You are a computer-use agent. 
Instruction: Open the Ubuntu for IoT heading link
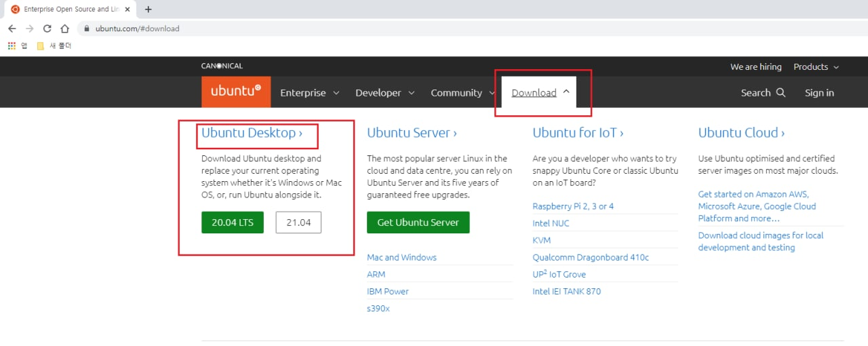click(x=578, y=133)
